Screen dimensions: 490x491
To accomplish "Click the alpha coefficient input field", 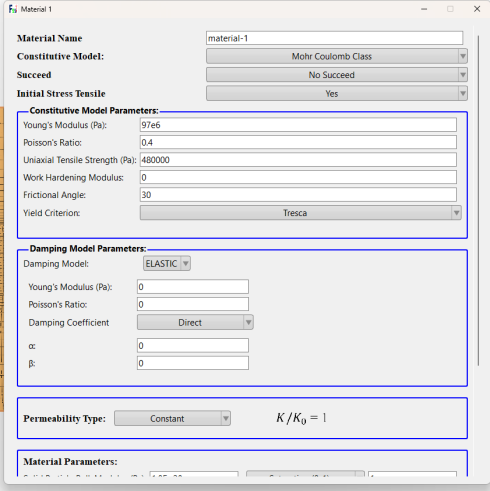I will [193, 345].
